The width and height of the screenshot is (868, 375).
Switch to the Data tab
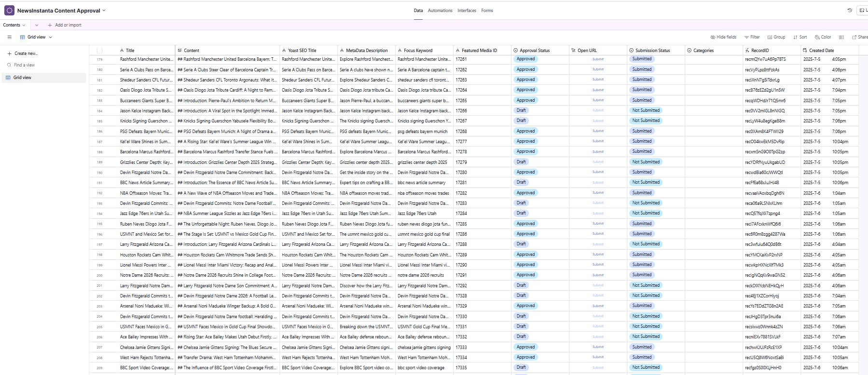(418, 11)
